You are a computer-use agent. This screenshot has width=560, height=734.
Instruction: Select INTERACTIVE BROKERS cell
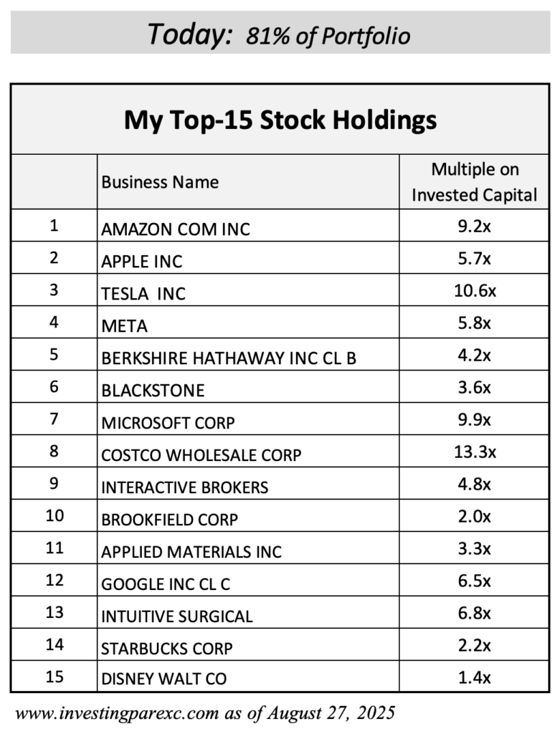pos(248,484)
